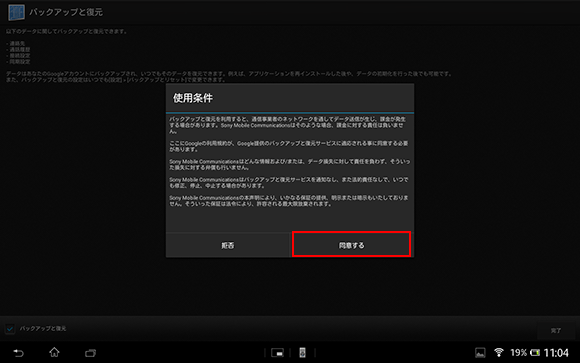Tap the 19% battery percentage text
Viewport: 580px width, 363px height.
click(x=518, y=353)
